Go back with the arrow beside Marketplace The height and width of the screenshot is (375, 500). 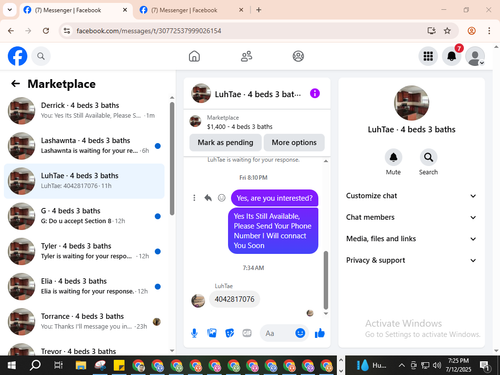pyautogui.click(x=15, y=83)
